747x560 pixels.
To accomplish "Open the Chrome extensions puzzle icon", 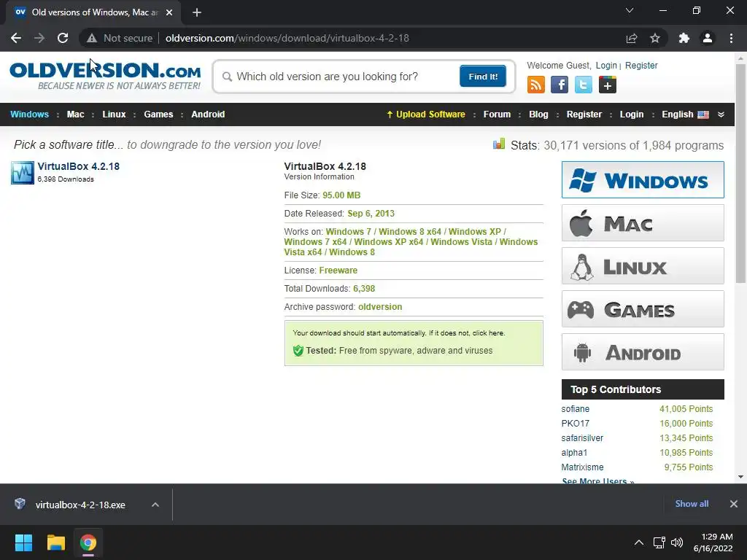I will (x=684, y=38).
